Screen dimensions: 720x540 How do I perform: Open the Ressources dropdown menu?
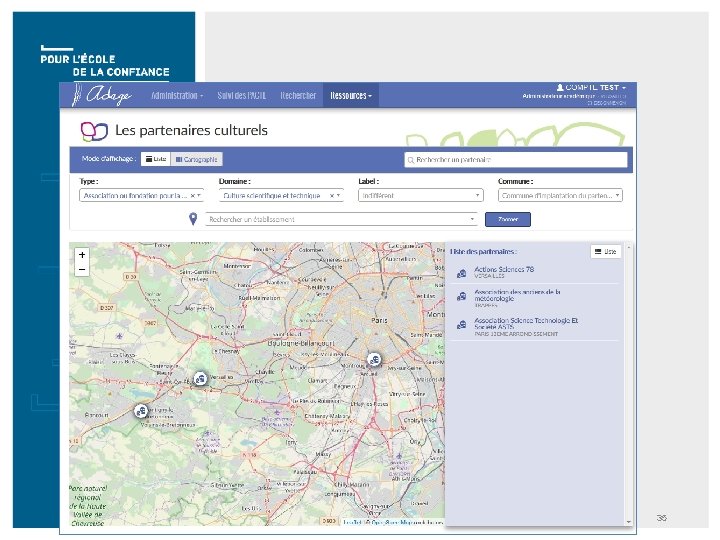[x=351, y=96]
